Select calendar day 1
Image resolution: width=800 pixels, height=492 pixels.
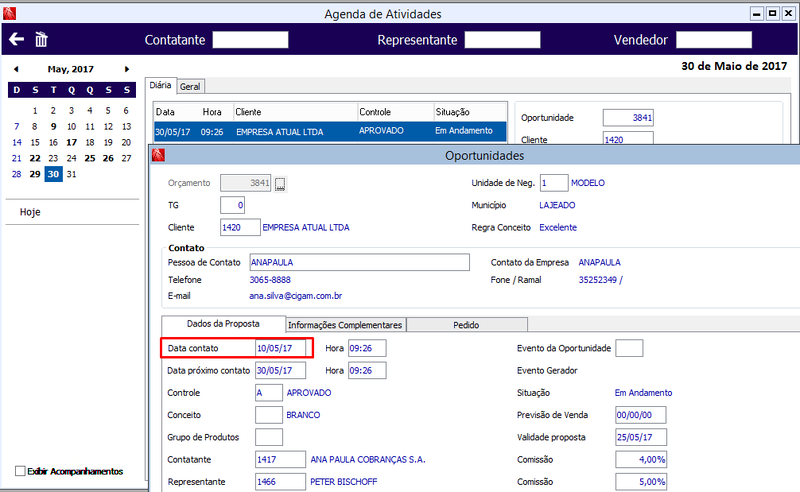pos(35,110)
